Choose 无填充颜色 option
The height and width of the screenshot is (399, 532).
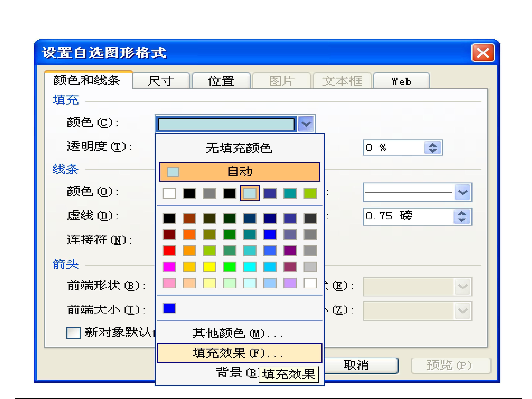click(239, 148)
